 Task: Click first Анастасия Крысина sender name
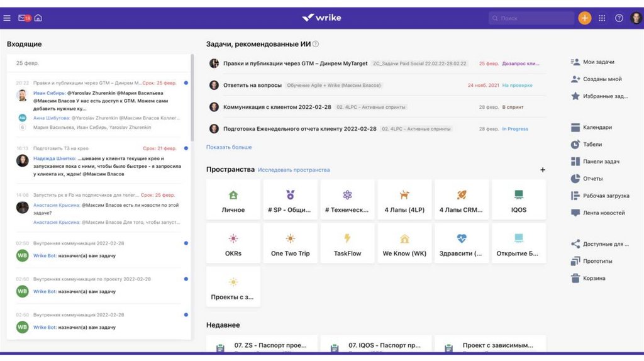coord(57,205)
